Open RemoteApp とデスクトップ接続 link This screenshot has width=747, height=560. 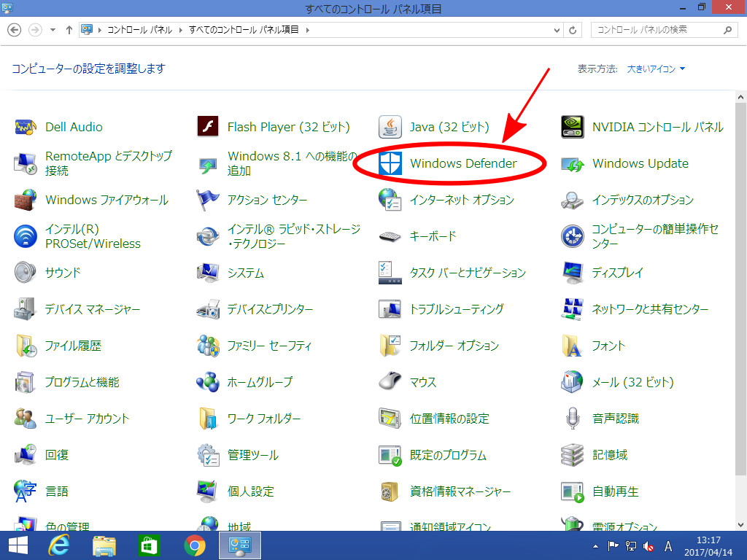tap(109, 163)
